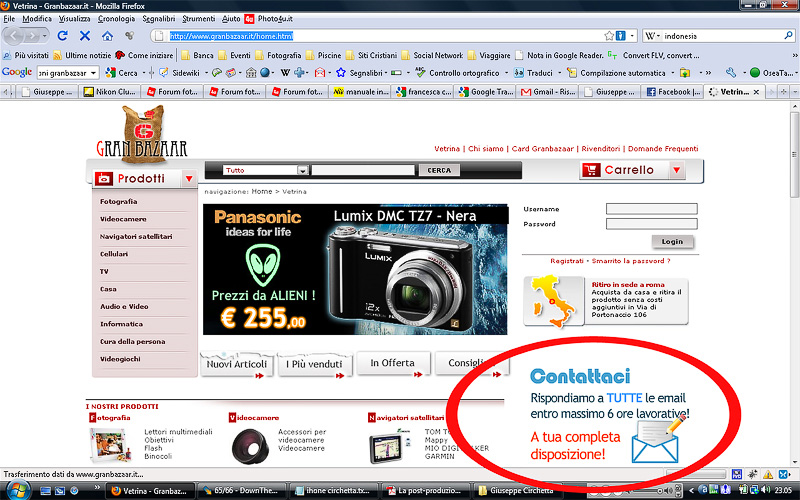
Task: Click the Gmail envelope icon in Google toolbar
Action: 320,73
